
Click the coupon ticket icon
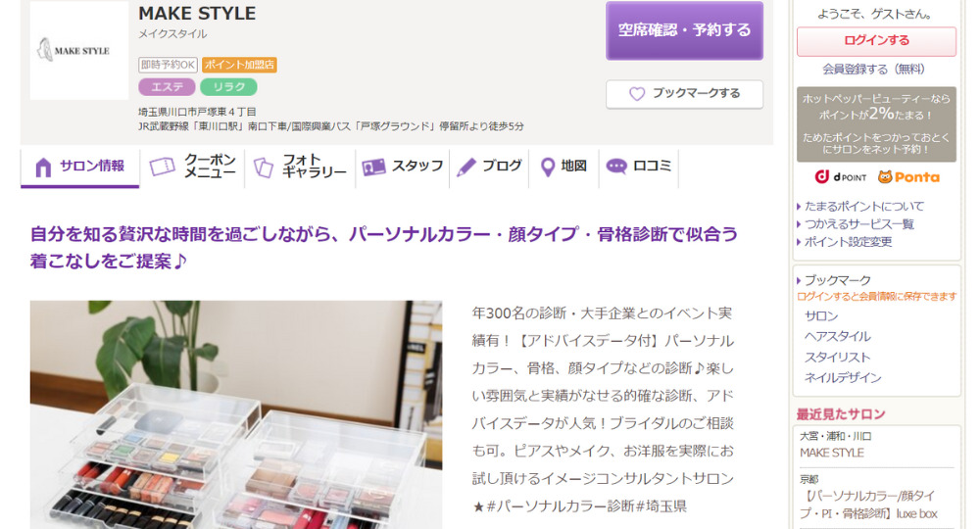162,167
